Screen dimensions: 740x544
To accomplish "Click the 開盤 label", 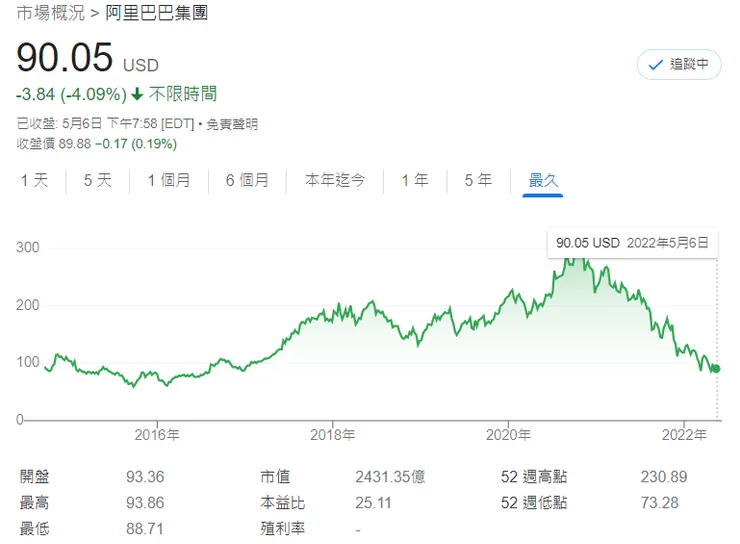I will (34, 477).
